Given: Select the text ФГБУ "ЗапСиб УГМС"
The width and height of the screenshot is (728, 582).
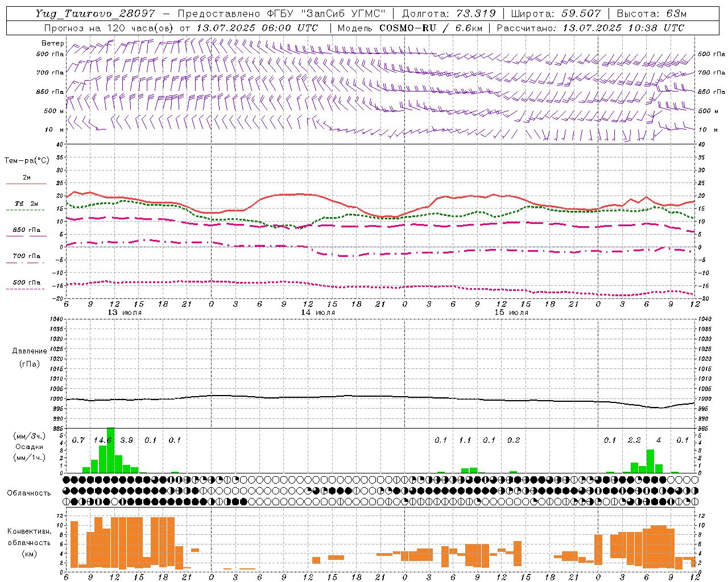Looking at the screenshot, I should point(326,14).
